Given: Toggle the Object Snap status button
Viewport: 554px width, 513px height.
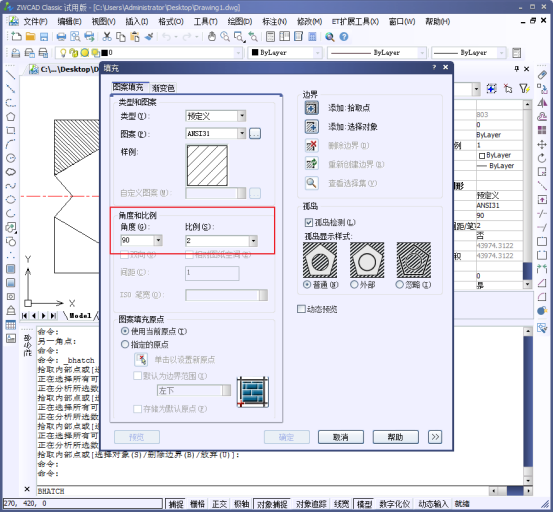Looking at the screenshot, I should 272,504.
